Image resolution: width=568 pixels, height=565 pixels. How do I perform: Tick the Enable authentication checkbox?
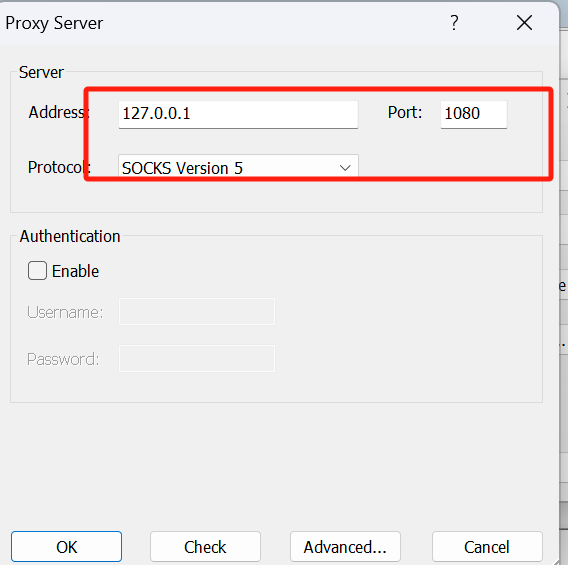pyautogui.click(x=37, y=271)
